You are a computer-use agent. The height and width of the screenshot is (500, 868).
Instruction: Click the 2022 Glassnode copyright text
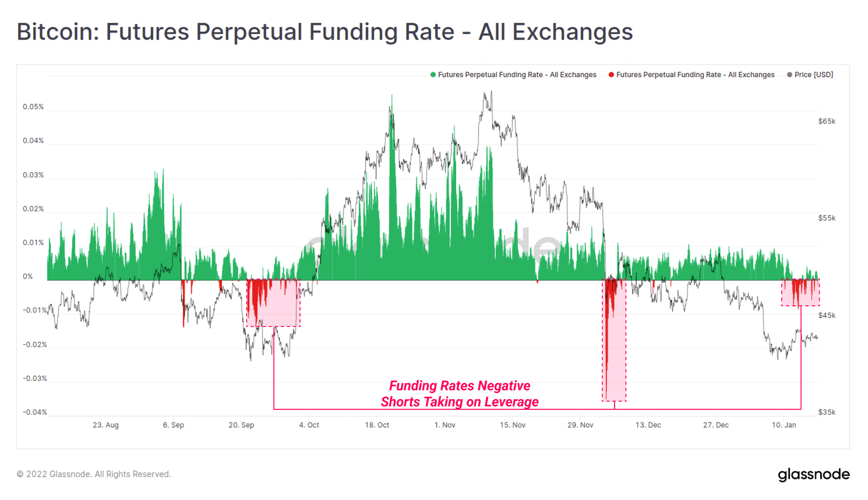pos(94,474)
